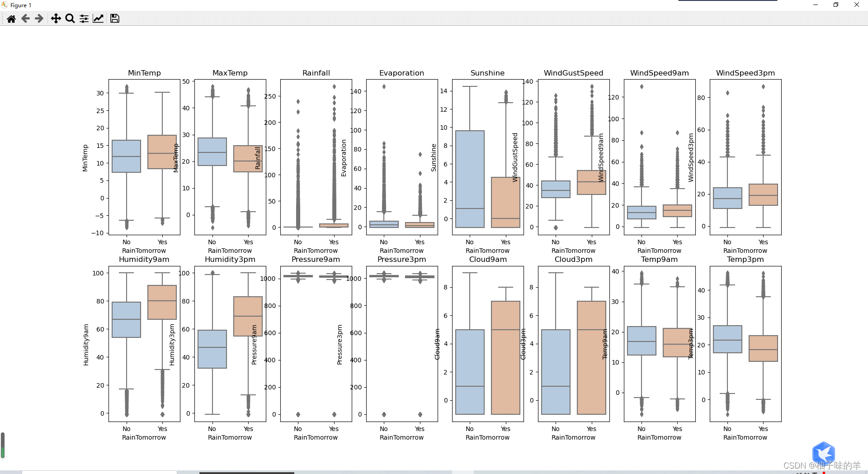
Task: Click the orange Yes box in Cloud3pm plot
Action: [591, 358]
